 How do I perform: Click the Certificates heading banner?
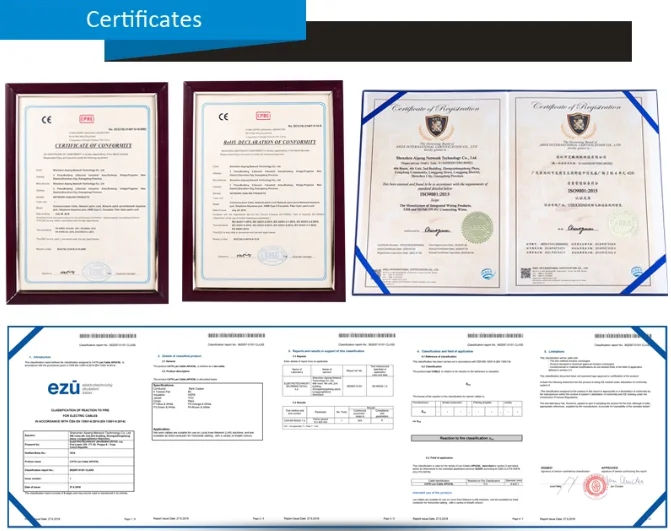click(153, 20)
